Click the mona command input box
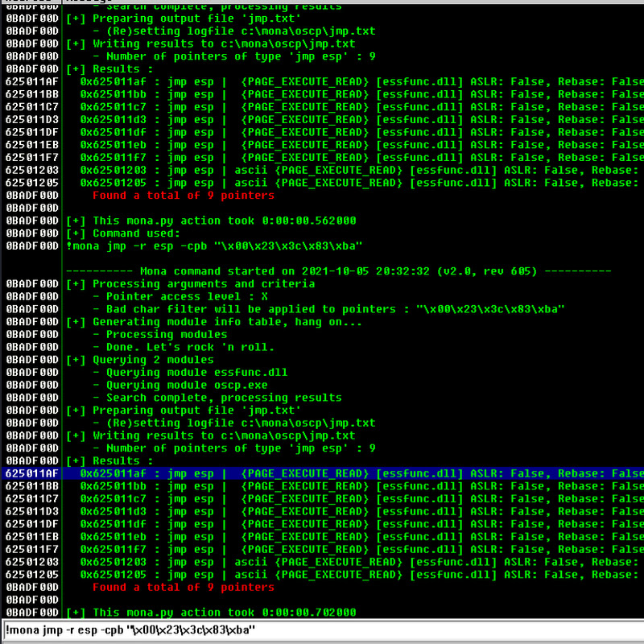 coord(322,630)
